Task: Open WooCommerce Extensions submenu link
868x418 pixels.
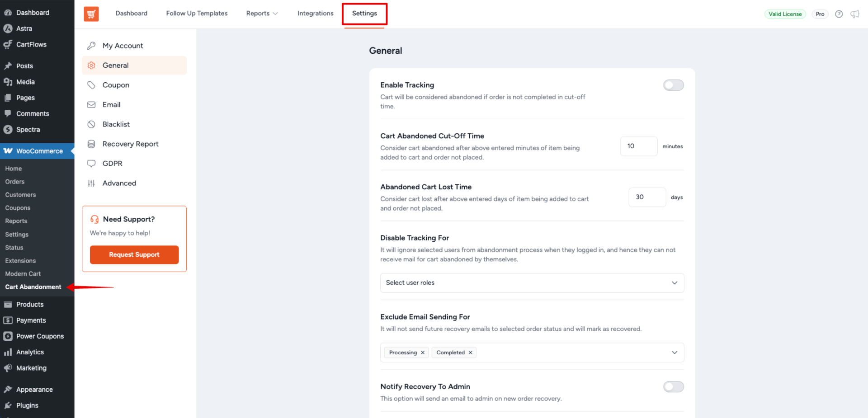Action: pos(20,261)
